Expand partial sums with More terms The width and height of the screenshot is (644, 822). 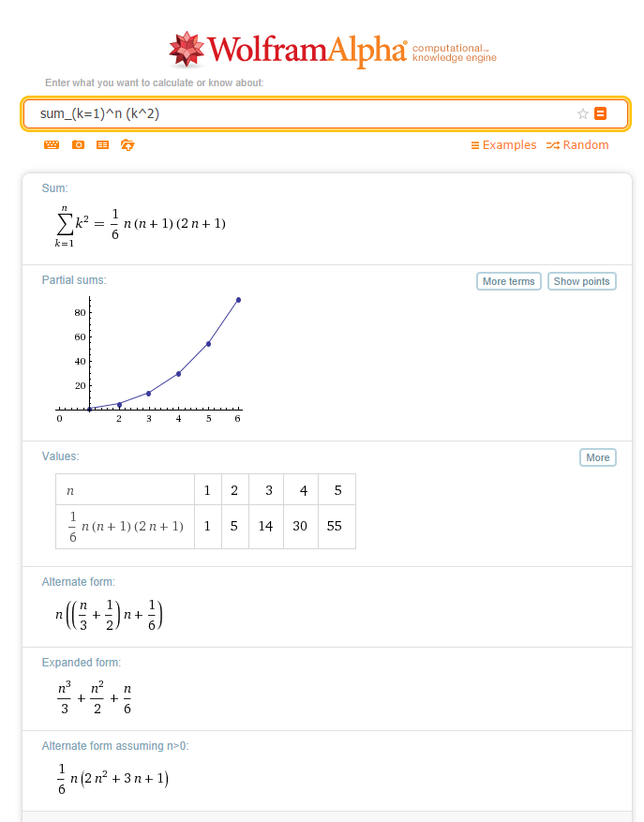[x=508, y=281]
